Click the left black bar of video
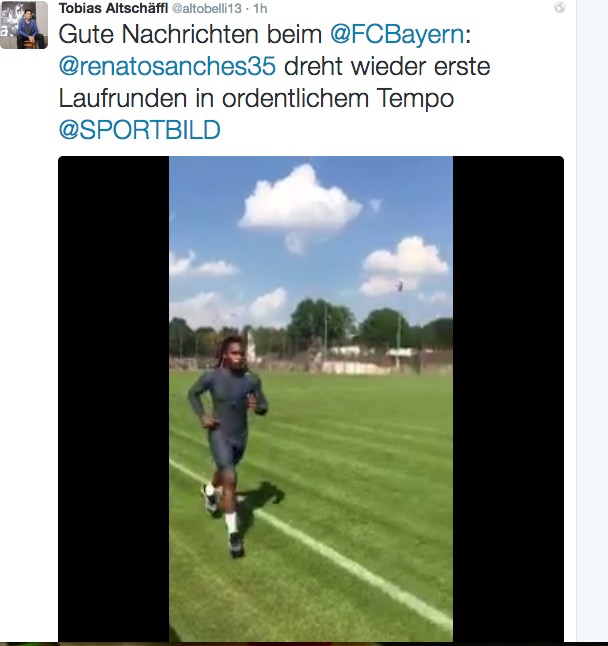608x646 pixels. pos(114,398)
